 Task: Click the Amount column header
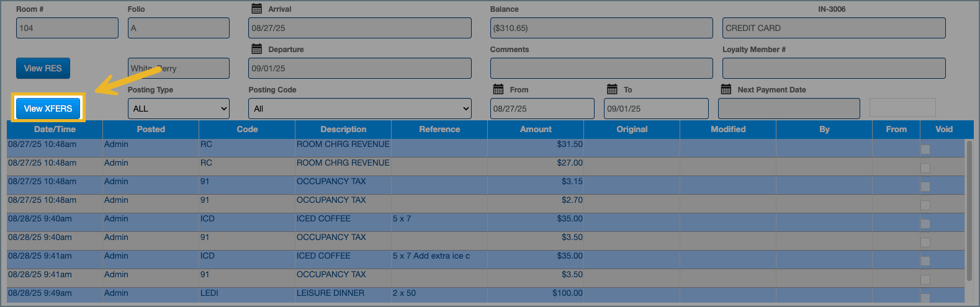535,129
